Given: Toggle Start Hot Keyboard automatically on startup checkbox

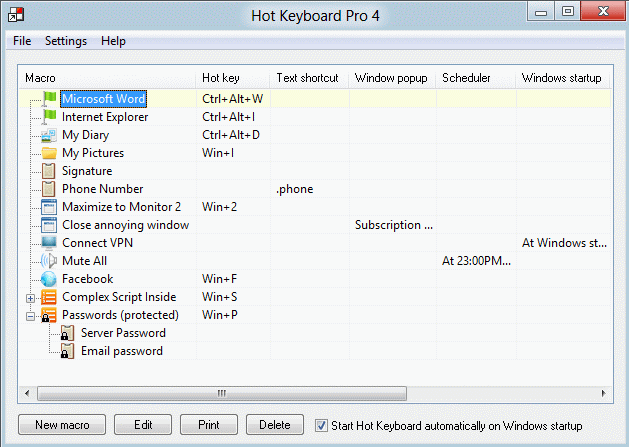Looking at the screenshot, I should click(x=321, y=425).
